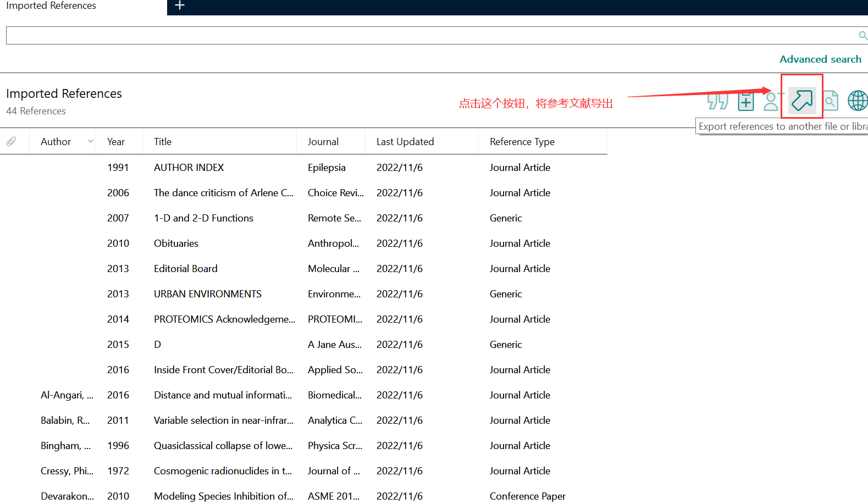Click the Devarakon... author cell
The height and width of the screenshot is (504, 868).
[x=67, y=496]
